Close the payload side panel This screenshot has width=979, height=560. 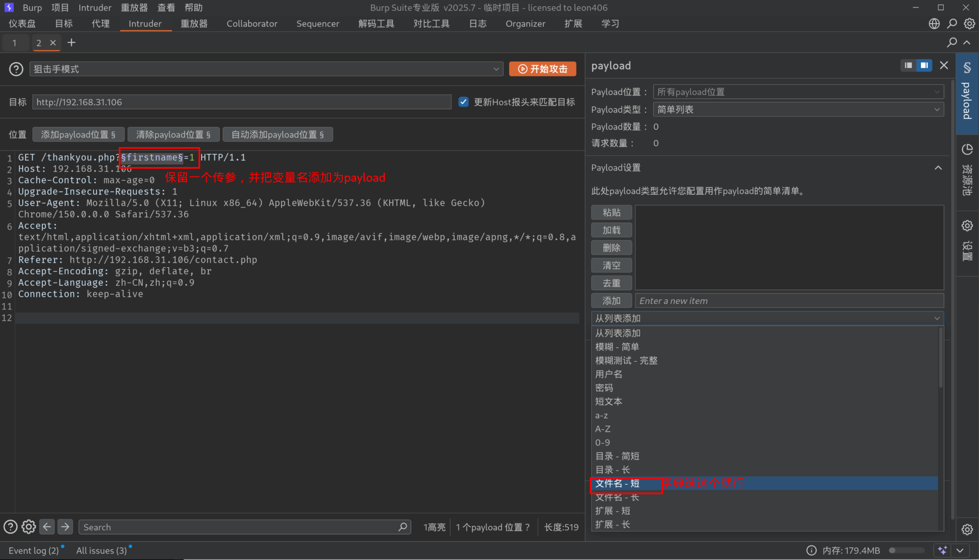944,65
